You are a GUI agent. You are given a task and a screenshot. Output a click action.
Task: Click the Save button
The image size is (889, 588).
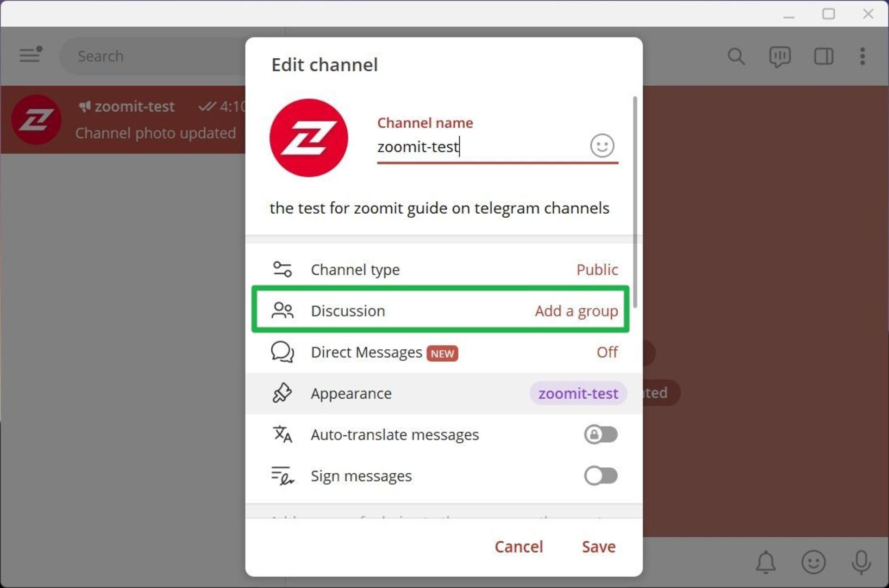click(x=598, y=546)
